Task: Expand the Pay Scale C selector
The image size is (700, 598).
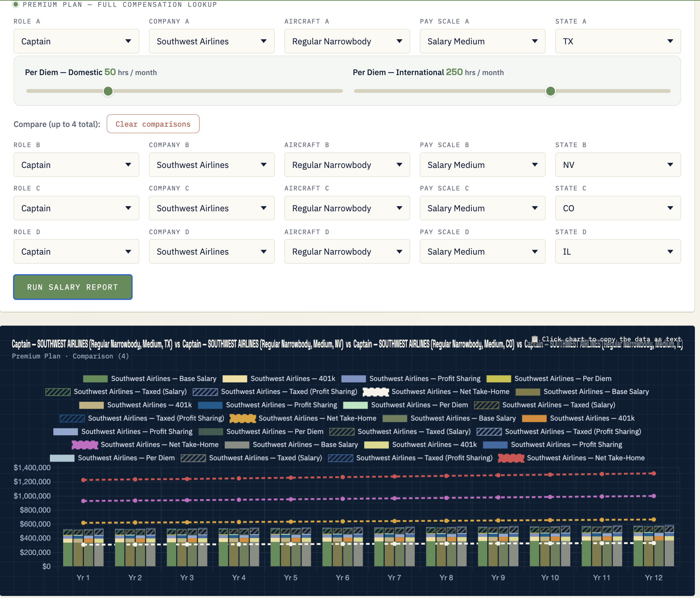Action: coord(483,208)
